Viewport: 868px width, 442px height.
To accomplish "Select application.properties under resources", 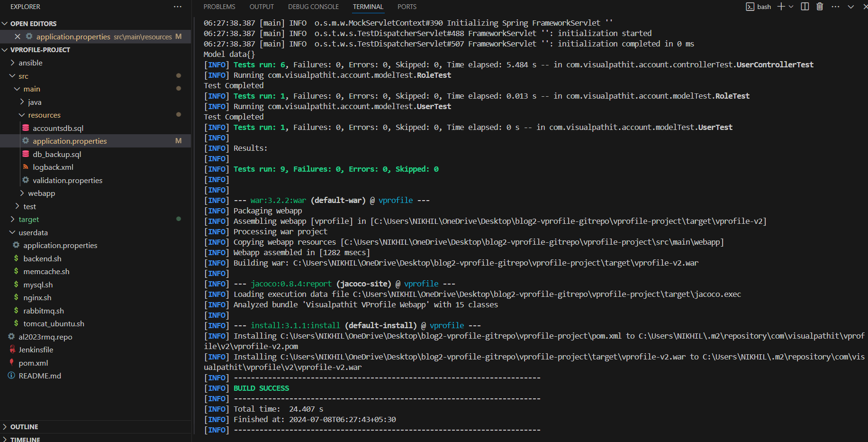I will click(70, 141).
